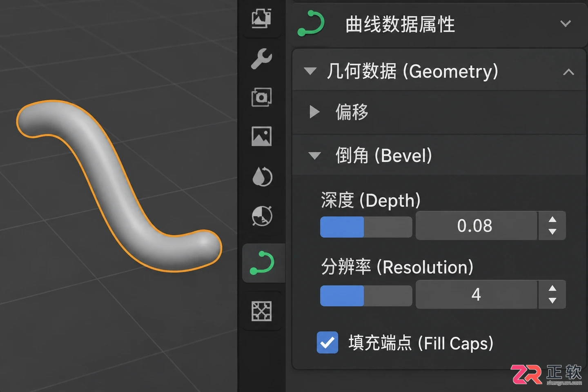Click the 分辨率 (Resolution) label
588x392 pixels.
click(397, 267)
